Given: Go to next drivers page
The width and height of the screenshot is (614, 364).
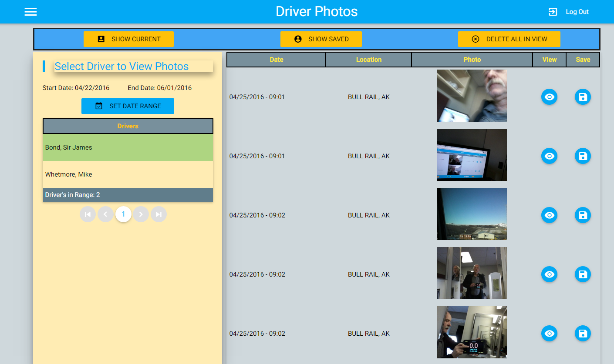Looking at the screenshot, I should point(141,214).
